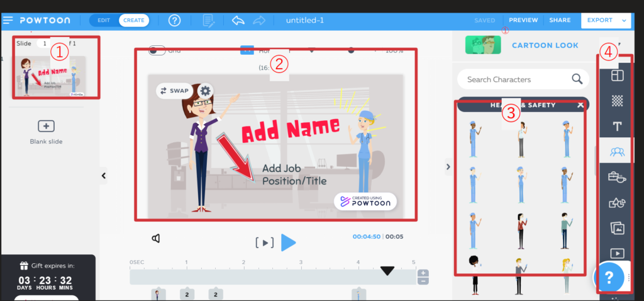Image resolution: width=644 pixels, height=301 pixels.
Task: Select CREATE mode
Action: pos(134,20)
